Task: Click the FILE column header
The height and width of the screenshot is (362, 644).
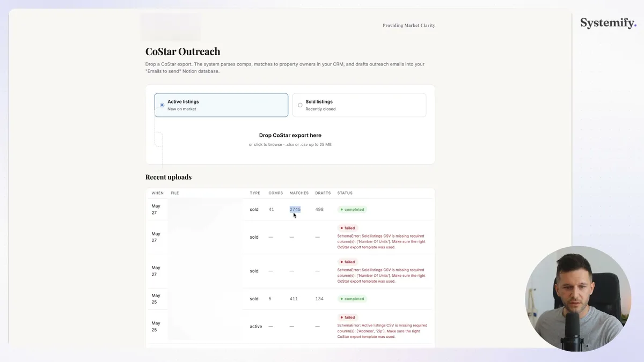Action: [175, 193]
